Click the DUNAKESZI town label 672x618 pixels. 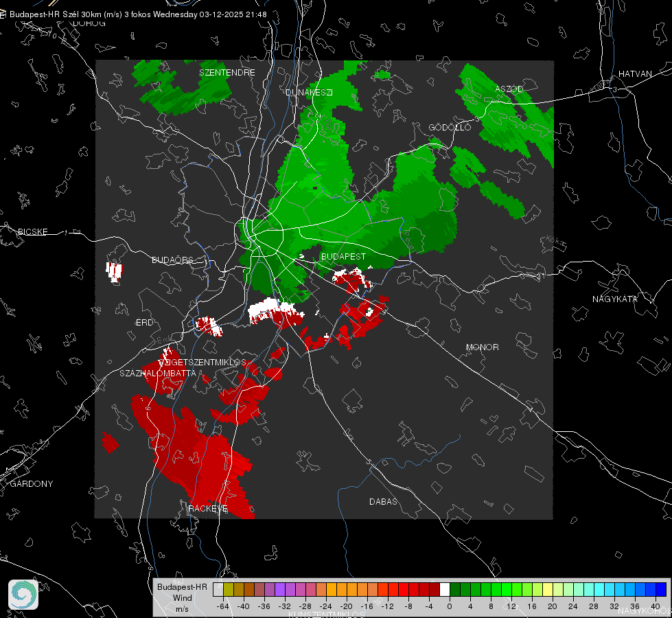point(309,93)
